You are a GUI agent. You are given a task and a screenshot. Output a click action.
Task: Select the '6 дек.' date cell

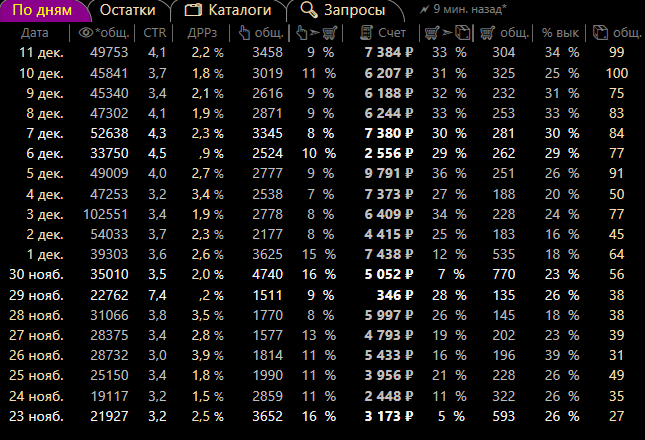pos(45,153)
